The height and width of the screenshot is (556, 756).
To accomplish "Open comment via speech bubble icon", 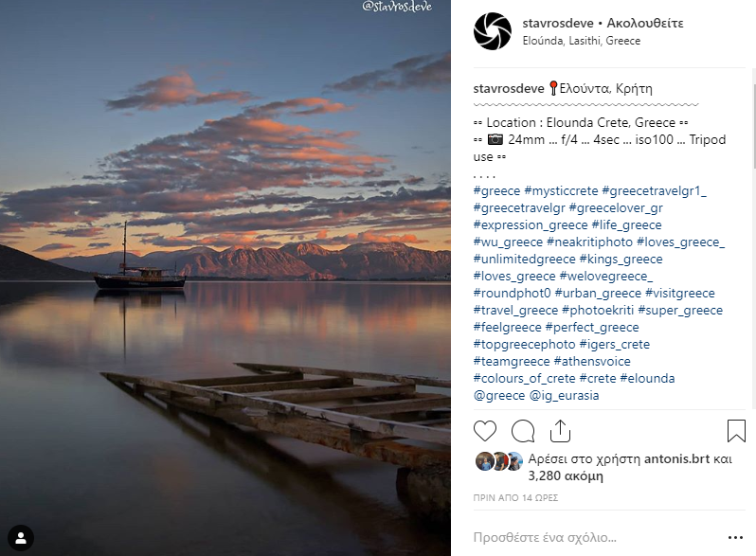I will pos(523,431).
